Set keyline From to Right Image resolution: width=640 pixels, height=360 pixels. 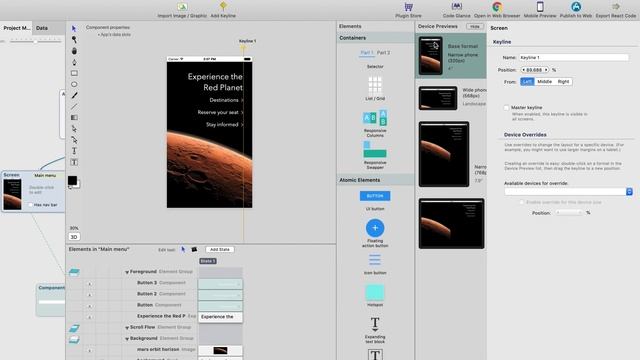(x=563, y=82)
